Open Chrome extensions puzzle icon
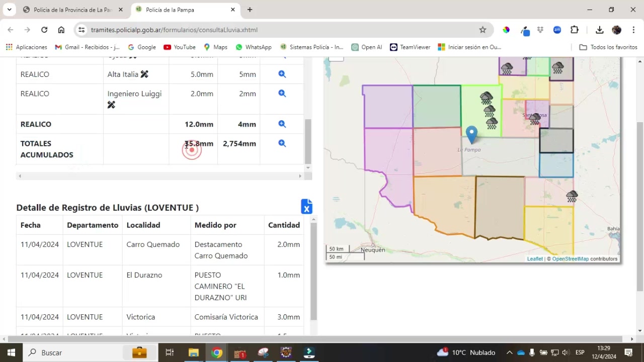This screenshot has height=362, width=644. click(x=575, y=30)
